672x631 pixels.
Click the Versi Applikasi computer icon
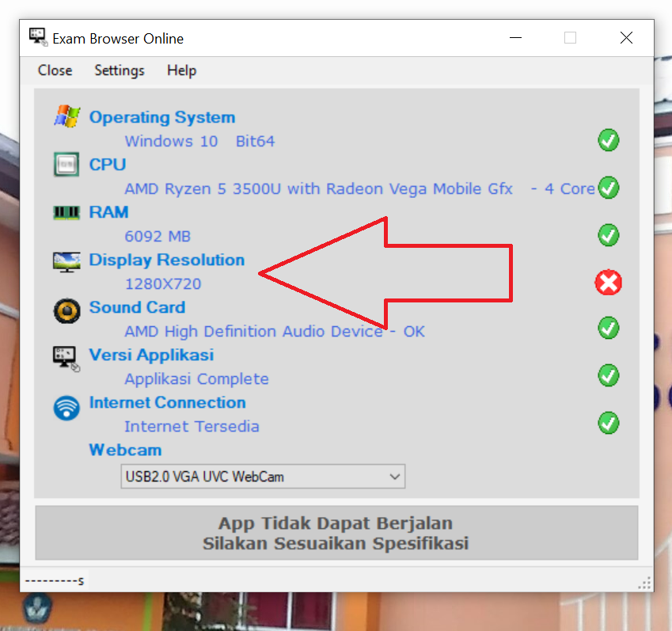click(x=66, y=359)
